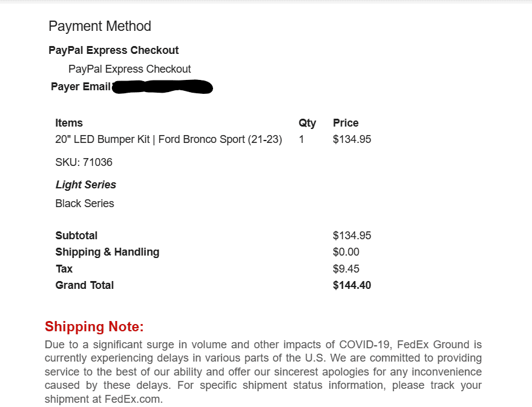Click the Price column header
Screen dimensions: 532x407
346,123
